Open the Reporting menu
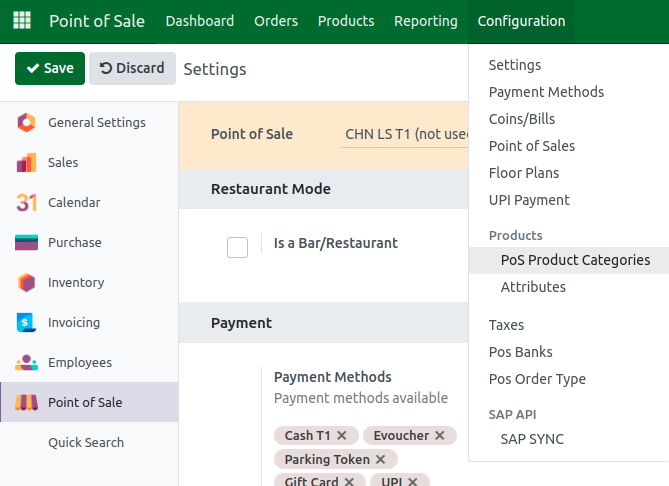 point(426,21)
